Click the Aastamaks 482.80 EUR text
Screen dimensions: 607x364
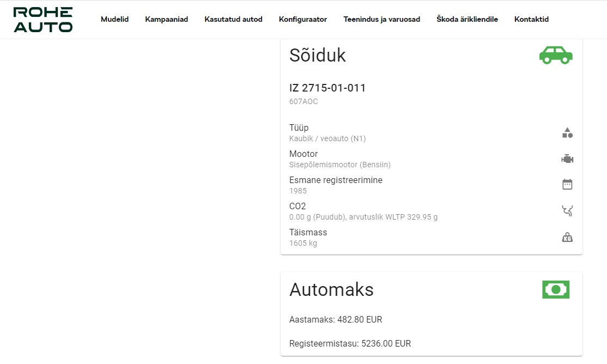pos(336,320)
